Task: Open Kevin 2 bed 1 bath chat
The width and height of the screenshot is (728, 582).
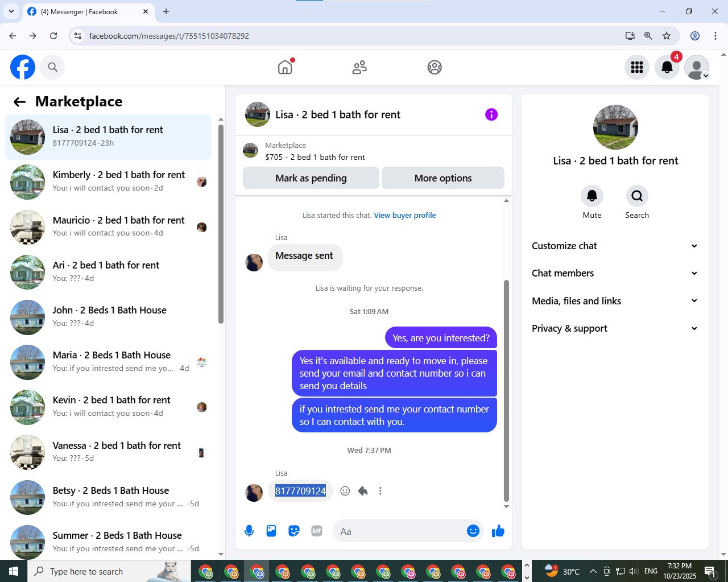Action: click(108, 407)
